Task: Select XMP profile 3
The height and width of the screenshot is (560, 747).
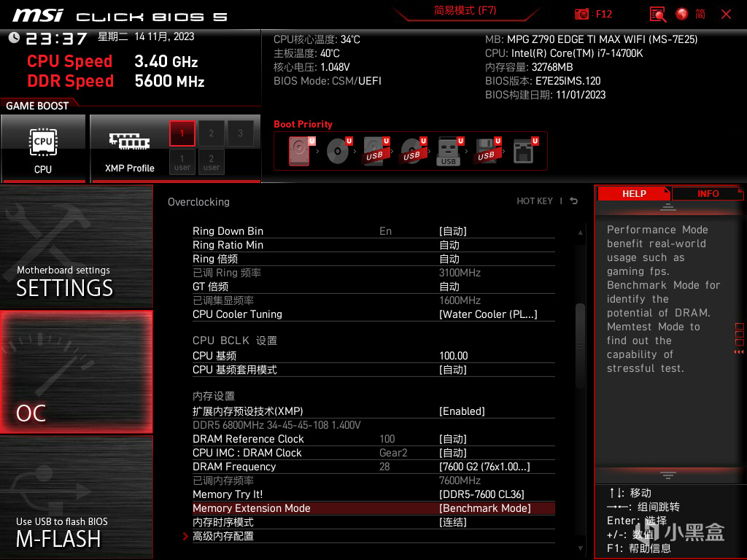Action: (x=240, y=133)
